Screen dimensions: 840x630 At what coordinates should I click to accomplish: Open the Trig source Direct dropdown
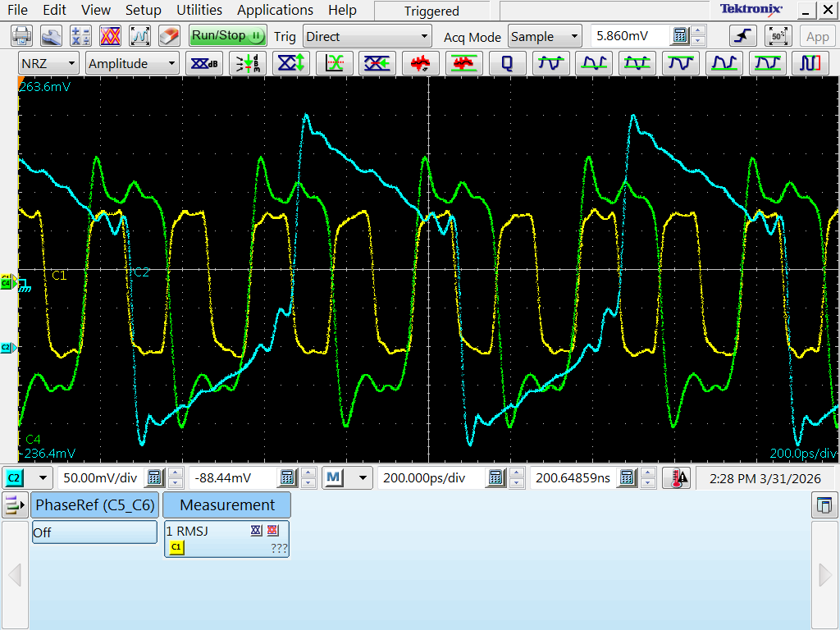click(x=367, y=36)
